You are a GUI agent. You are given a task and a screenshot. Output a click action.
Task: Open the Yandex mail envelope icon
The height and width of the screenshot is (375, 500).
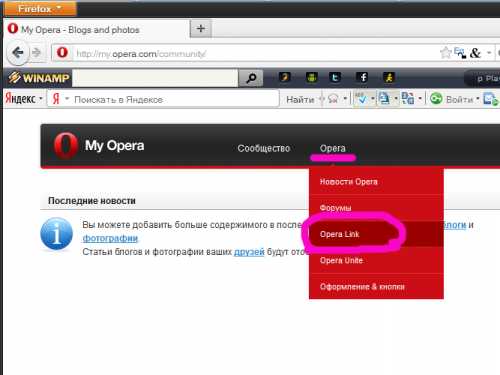pyautogui.click(x=491, y=99)
